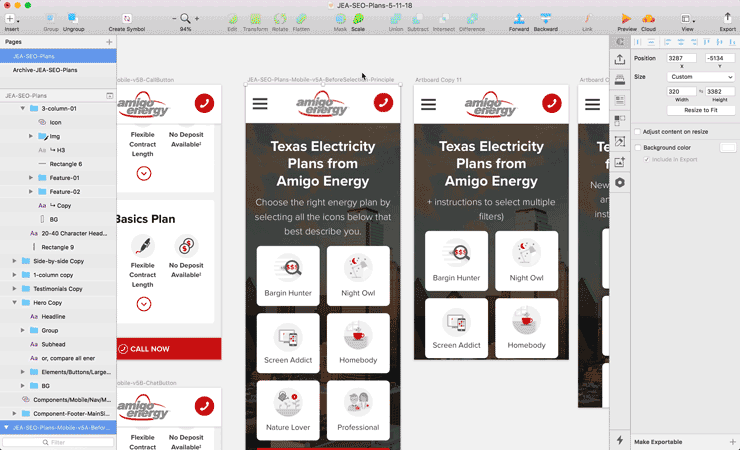Click the Ungroup toolbar icon
This screenshot has width=740, height=450.
(73, 18)
